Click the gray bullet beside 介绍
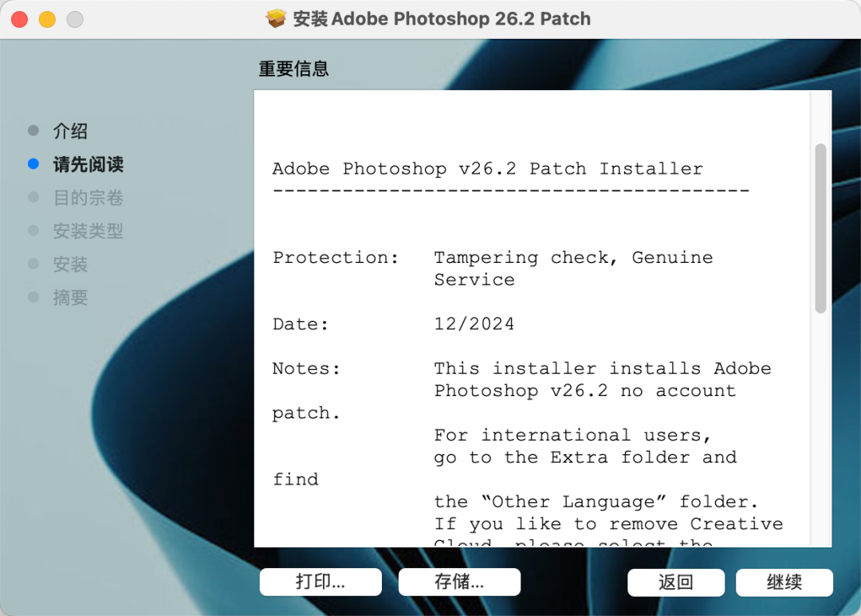 tap(33, 131)
